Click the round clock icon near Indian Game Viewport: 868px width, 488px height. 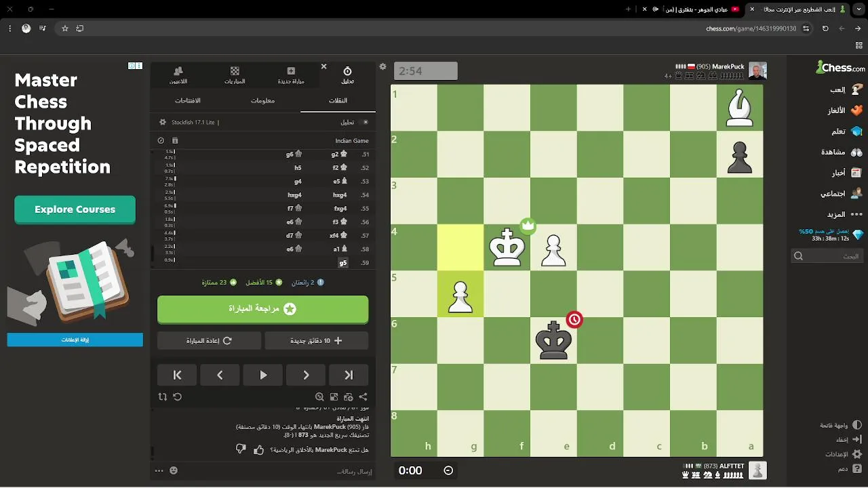pos(161,141)
